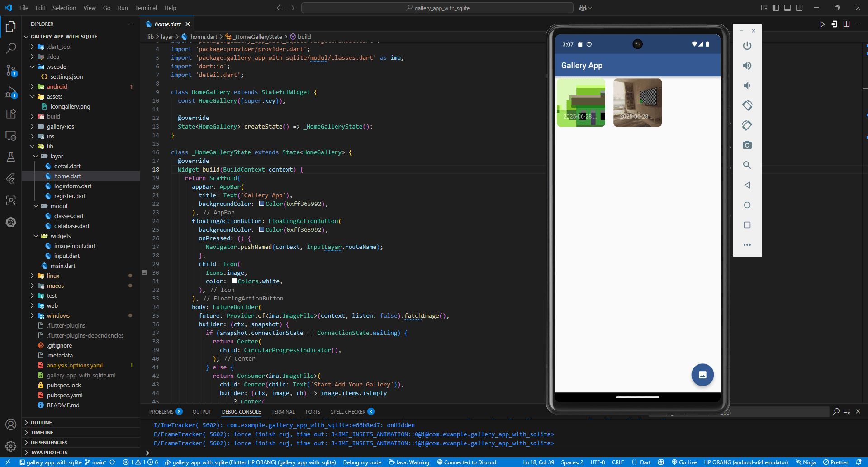Open Manage settings gear in activity bar
868x467 pixels.
pyautogui.click(x=11, y=446)
